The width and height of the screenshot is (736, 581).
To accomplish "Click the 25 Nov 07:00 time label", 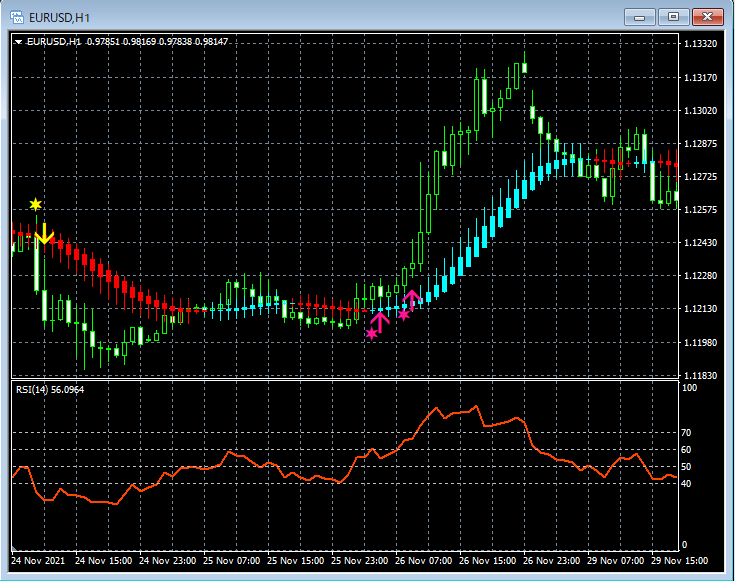I will pos(231,560).
